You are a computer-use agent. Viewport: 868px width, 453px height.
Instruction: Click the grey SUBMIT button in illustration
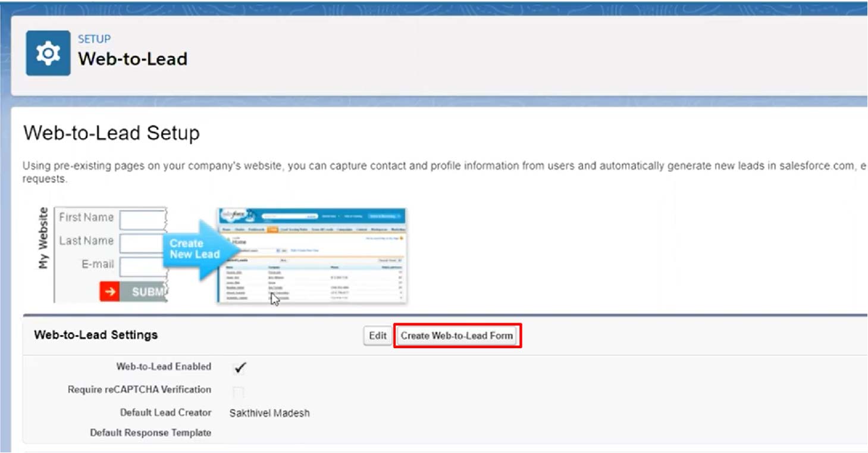143,292
